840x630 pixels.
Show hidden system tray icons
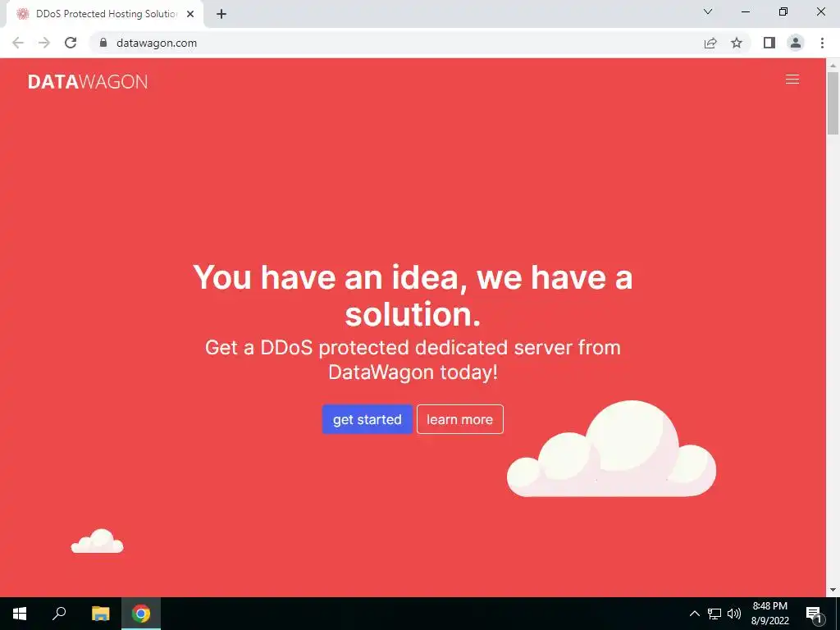pyautogui.click(x=694, y=614)
